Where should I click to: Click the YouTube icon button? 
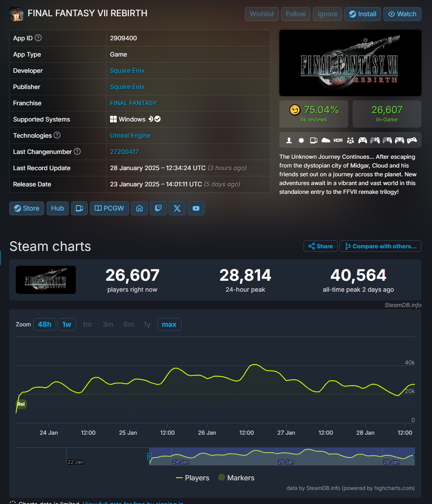click(x=196, y=208)
